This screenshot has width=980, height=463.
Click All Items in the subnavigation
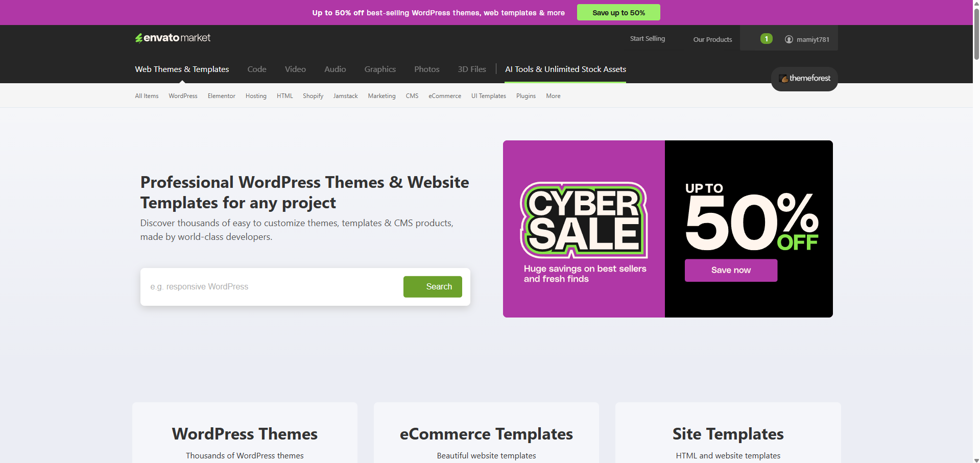pos(147,96)
